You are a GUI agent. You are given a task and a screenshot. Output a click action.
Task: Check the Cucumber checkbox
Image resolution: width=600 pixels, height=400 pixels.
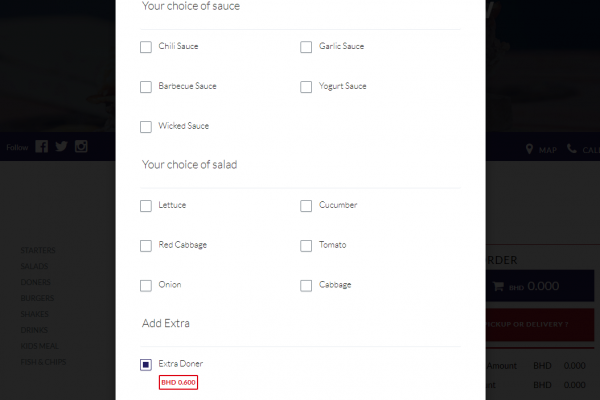(306, 206)
